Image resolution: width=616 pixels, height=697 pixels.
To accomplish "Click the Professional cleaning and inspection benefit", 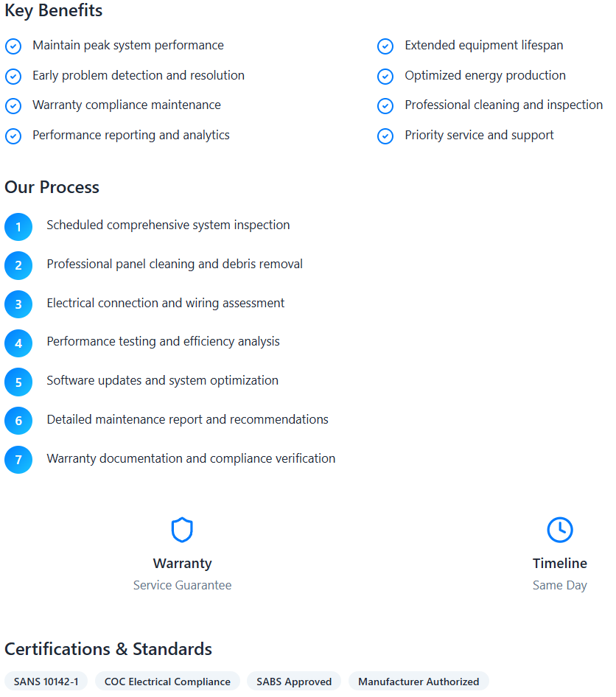I will pyautogui.click(x=503, y=105).
